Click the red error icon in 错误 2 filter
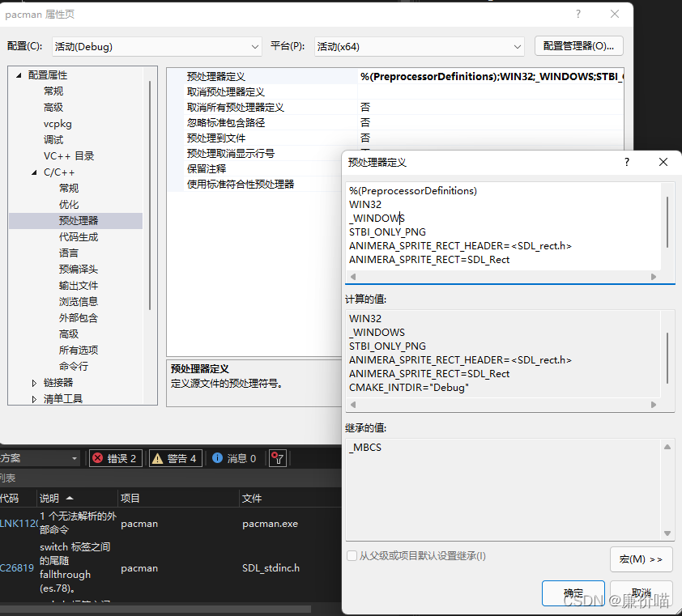Screen dimensions: 682x616 coord(98,458)
